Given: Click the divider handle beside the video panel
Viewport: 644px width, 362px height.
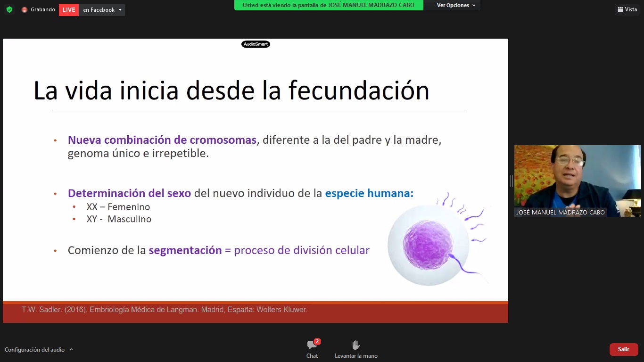Looking at the screenshot, I should click(511, 181).
